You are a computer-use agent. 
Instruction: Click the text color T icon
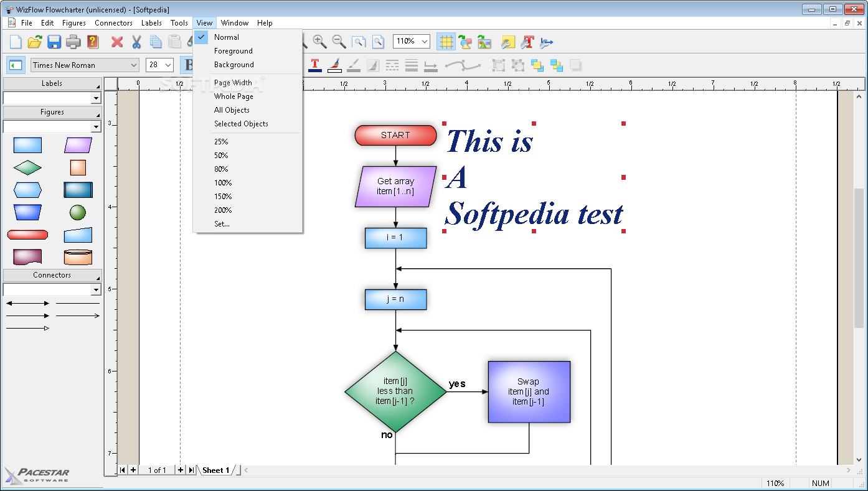(x=315, y=65)
